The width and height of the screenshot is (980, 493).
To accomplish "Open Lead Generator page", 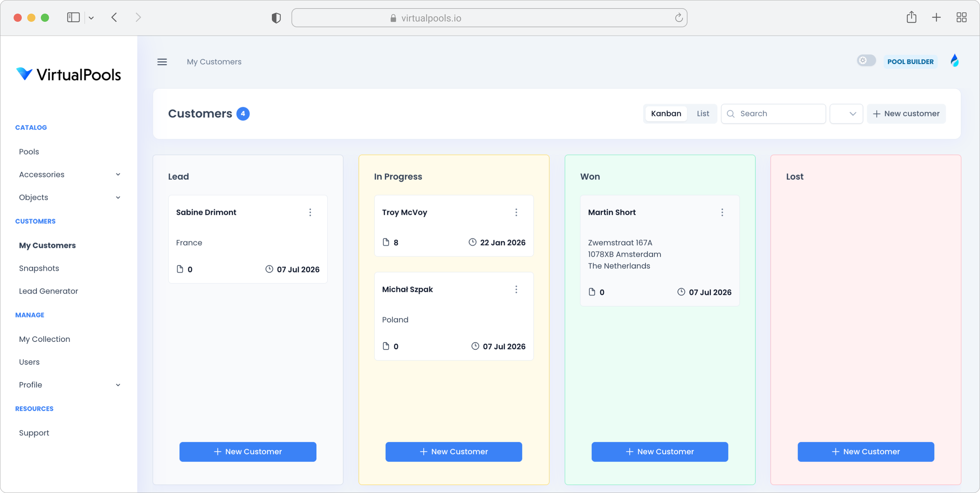I will [48, 291].
